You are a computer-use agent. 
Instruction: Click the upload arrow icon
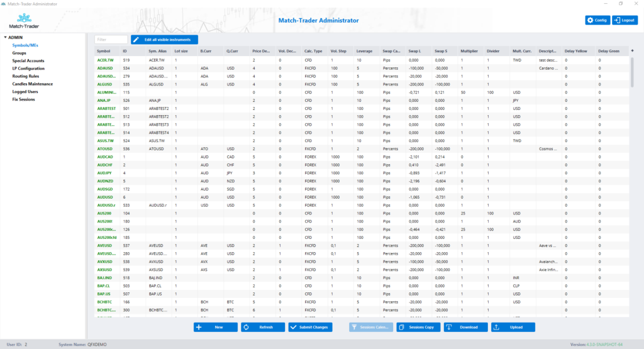(496, 327)
